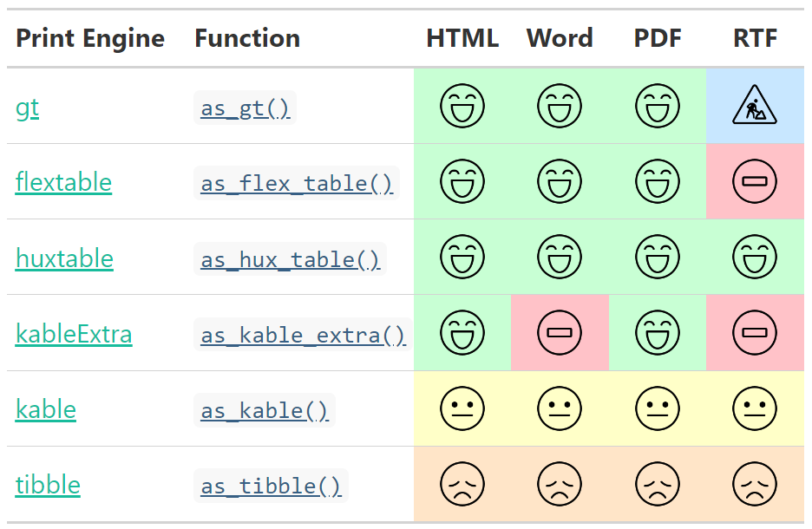Click the neutral face in kable HTML cell
Viewport: 812px width, 529px height.
(x=462, y=408)
